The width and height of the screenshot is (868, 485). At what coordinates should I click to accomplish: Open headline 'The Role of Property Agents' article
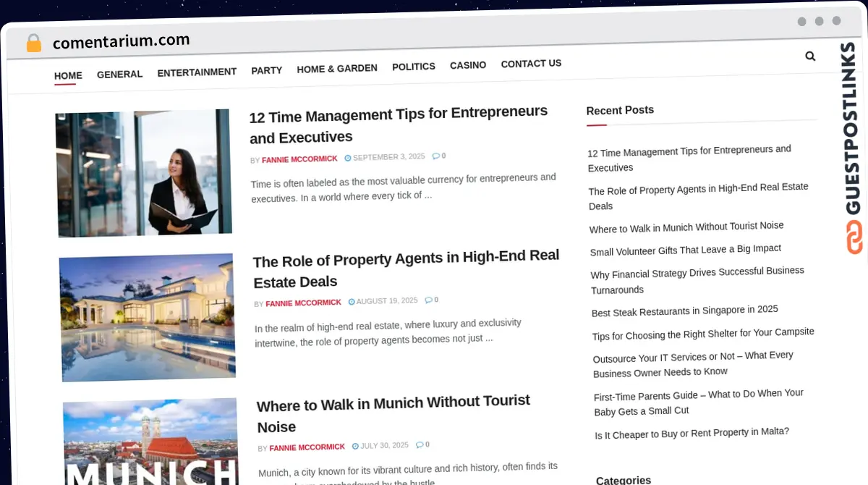[407, 269]
